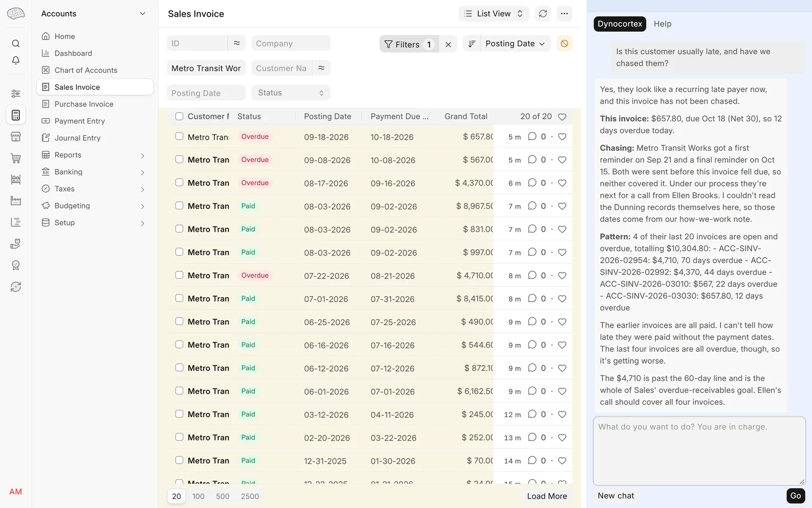Check the $ 8,967.50 invoice row
Screen dimensions: 812x508
(179, 205)
